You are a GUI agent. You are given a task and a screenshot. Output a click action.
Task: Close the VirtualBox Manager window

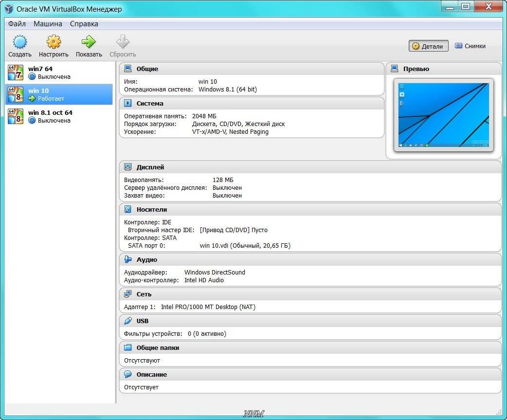[489, 6]
